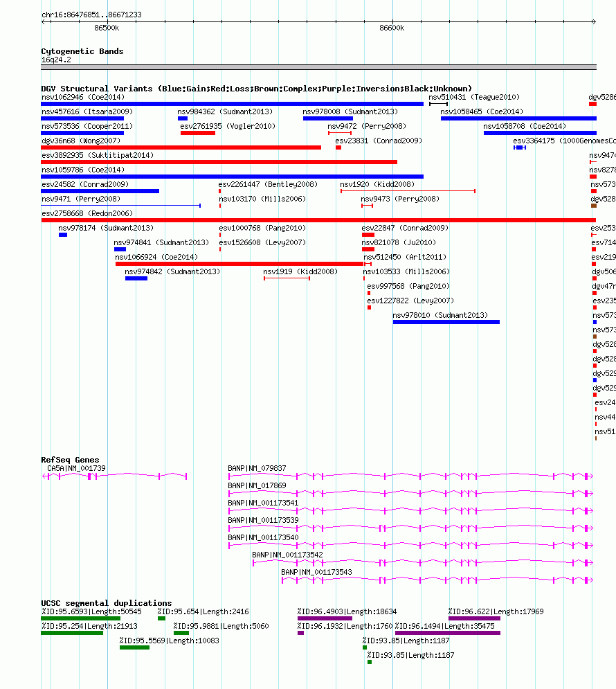Screen dimensions: 616x689
Task: Click the 86500k ruler position marker
Action: 107,28
